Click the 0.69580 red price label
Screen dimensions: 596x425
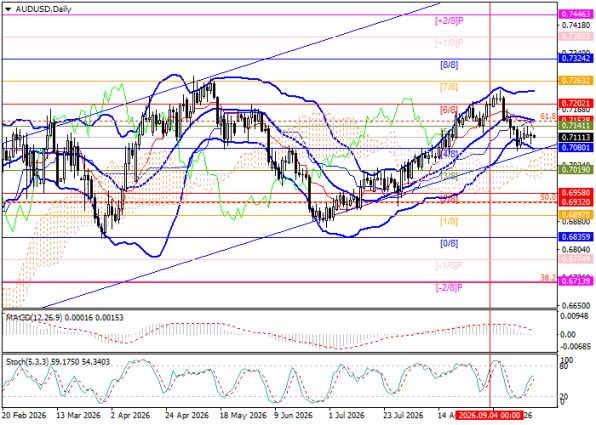575,192
